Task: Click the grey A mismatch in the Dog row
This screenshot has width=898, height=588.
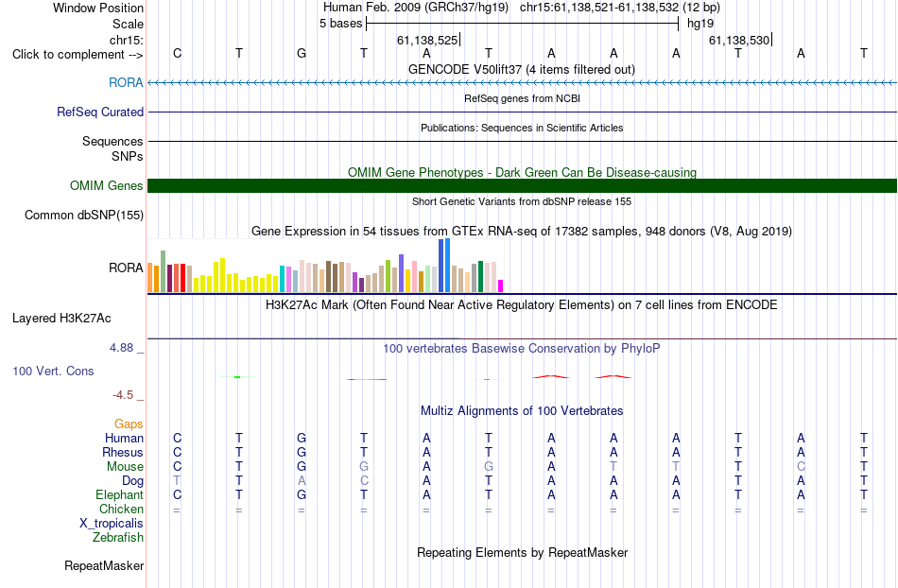Action: coord(302,481)
